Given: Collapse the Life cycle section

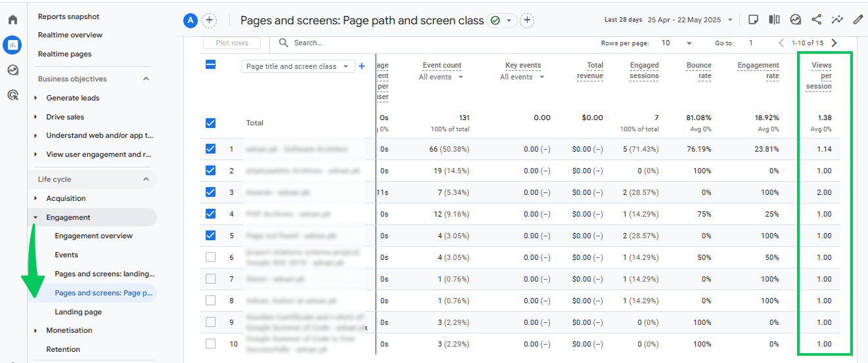Looking at the screenshot, I should pos(147,179).
